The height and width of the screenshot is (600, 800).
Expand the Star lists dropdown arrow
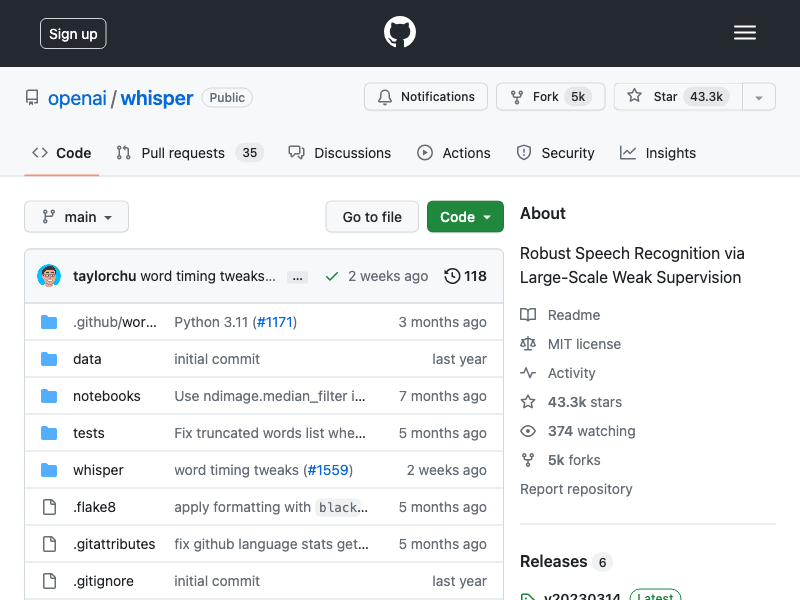[759, 97]
